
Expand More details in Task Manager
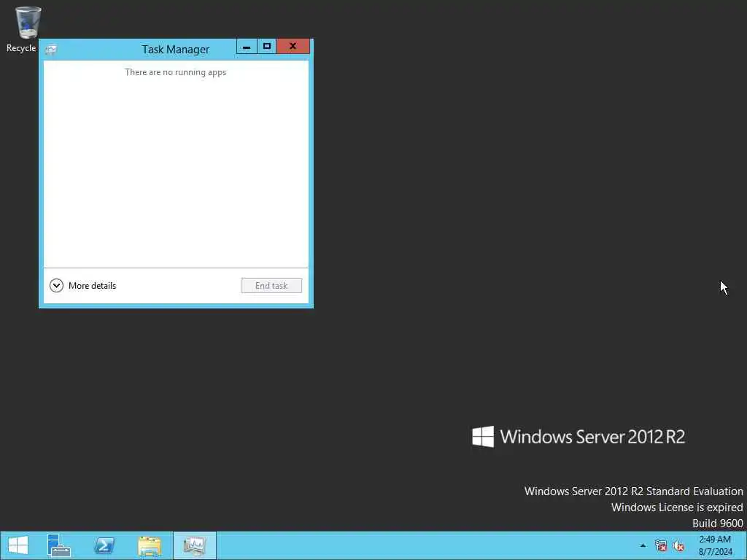coord(83,286)
